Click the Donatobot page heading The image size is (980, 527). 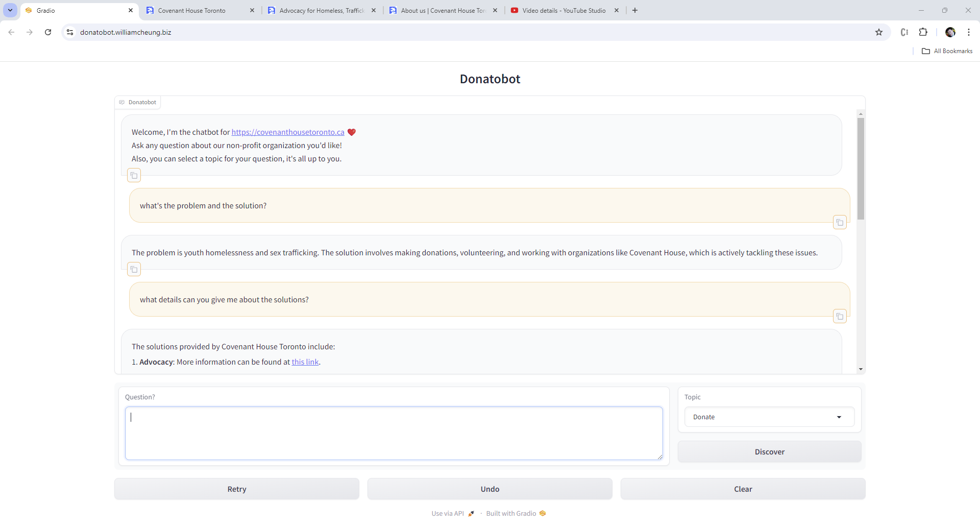tap(490, 79)
